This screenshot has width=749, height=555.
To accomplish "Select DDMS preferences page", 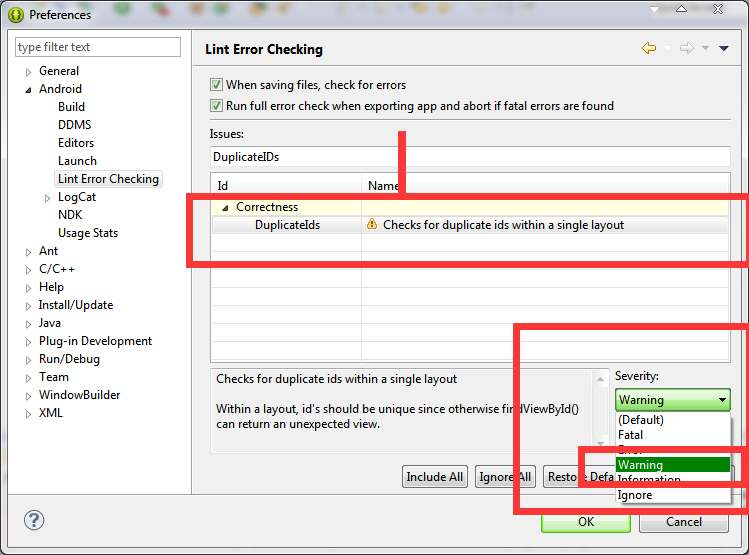I will (x=75, y=125).
